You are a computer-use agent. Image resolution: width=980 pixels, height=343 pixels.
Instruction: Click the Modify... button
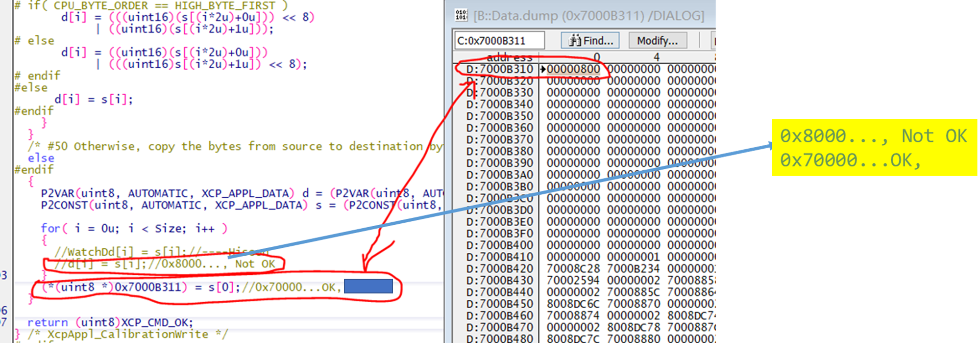coord(657,41)
